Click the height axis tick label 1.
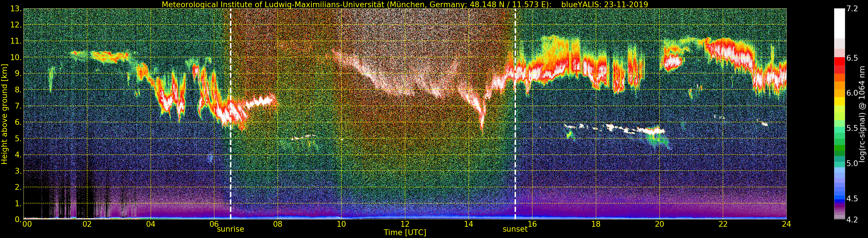 coord(18,203)
